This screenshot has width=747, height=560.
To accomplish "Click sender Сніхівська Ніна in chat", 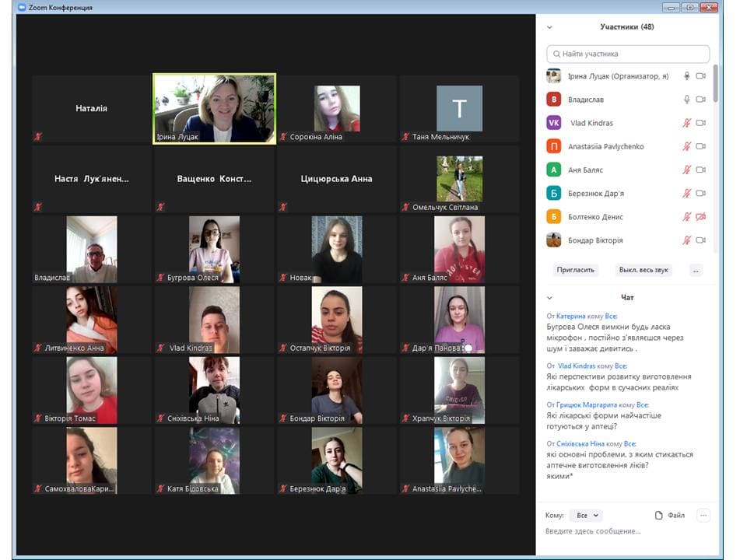I will (x=580, y=444).
